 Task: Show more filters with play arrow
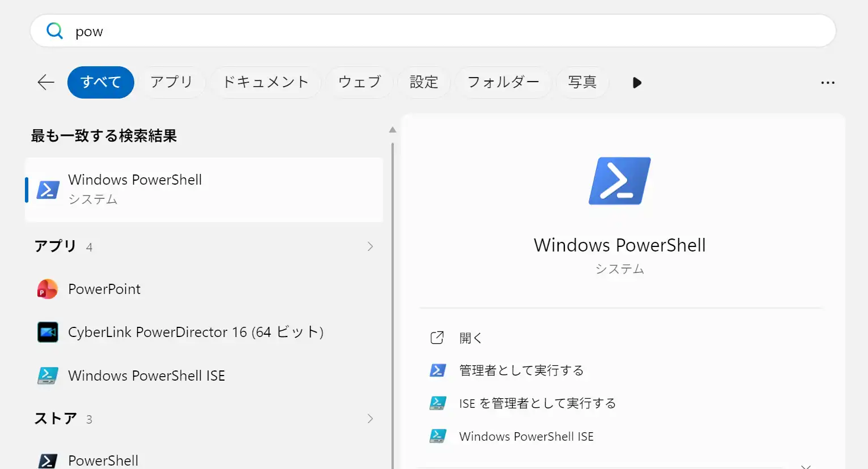(x=637, y=83)
